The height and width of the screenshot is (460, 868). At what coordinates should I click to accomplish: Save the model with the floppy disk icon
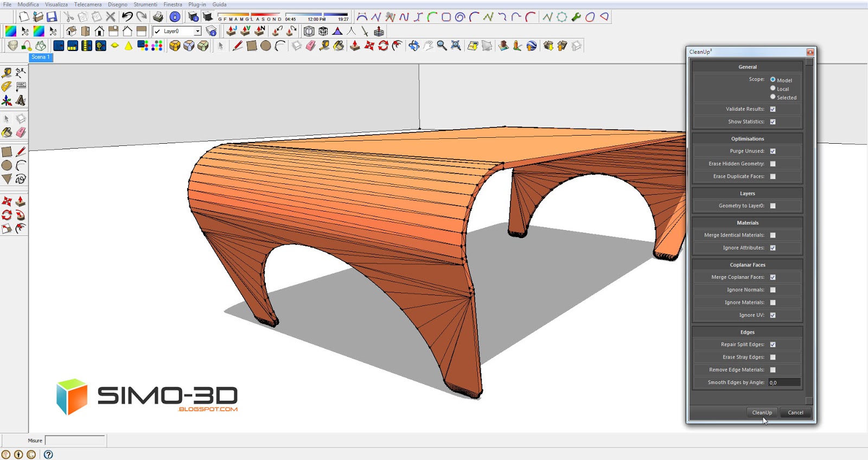(52, 17)
